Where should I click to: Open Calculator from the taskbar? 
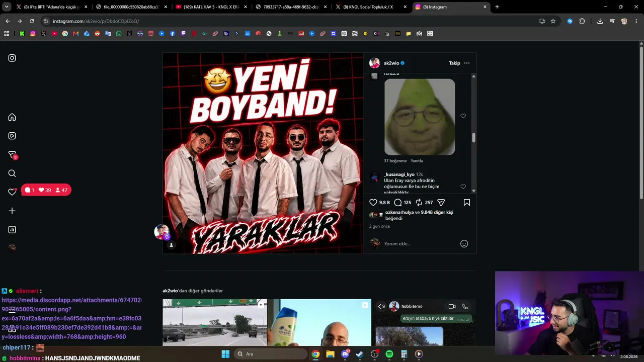pyautogui.click(x=404, y=354)
